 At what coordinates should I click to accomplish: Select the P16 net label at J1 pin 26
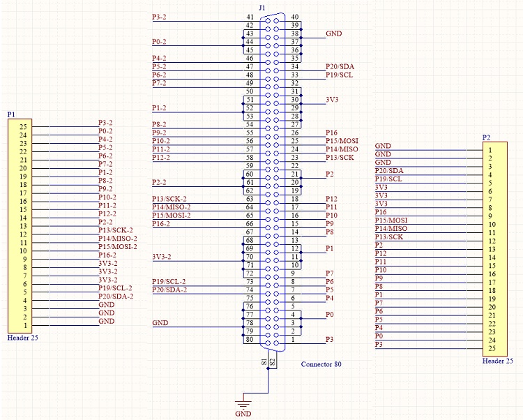click(331, 133)
